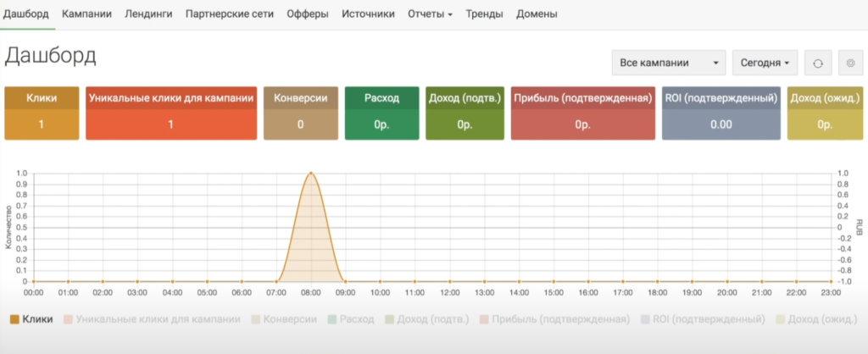Toggle 'Прибыль (подтвержденная)' legend item

pos(554,319)
